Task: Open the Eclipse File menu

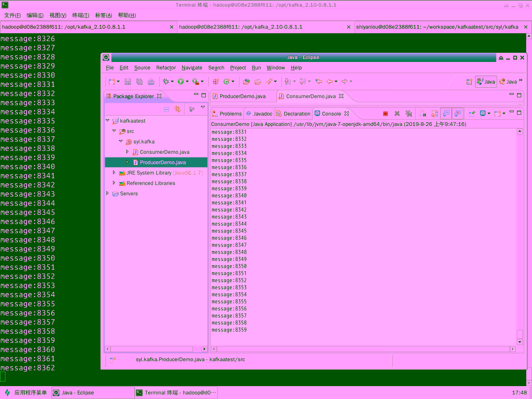Action: point(110,68)
